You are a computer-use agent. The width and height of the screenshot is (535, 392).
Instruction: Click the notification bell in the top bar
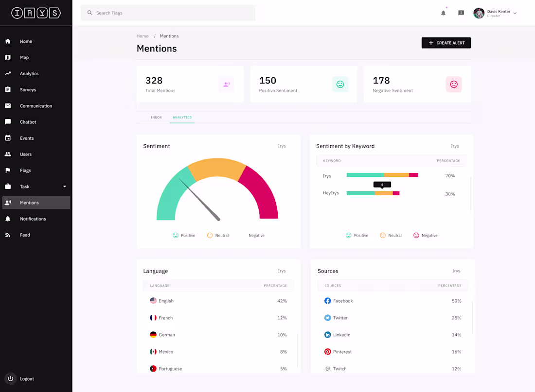(x=443, y=13)
